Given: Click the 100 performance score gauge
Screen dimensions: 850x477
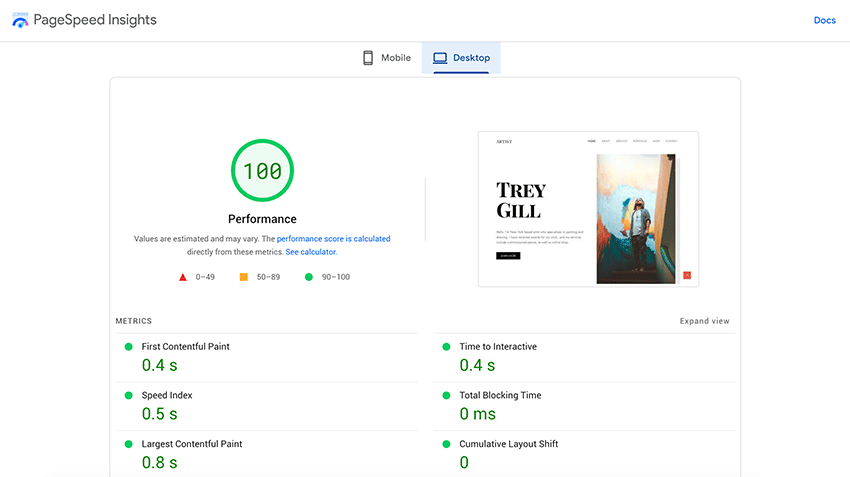Looking at the screenshot, I should click(x=262, y=170).
